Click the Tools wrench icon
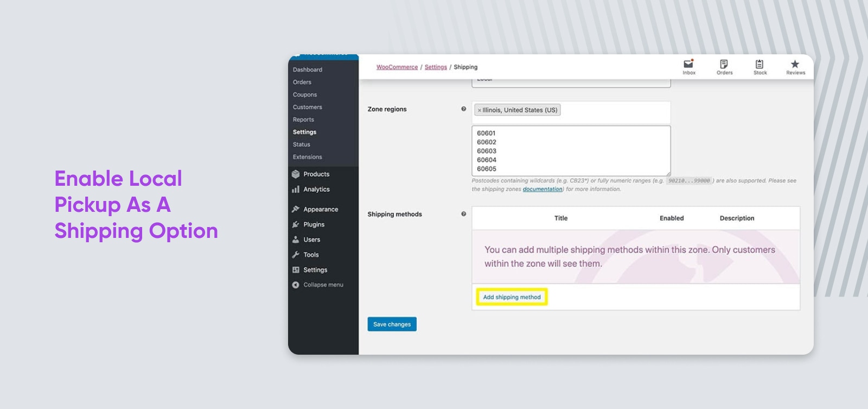The image size is (868, 409). point(296,255)
